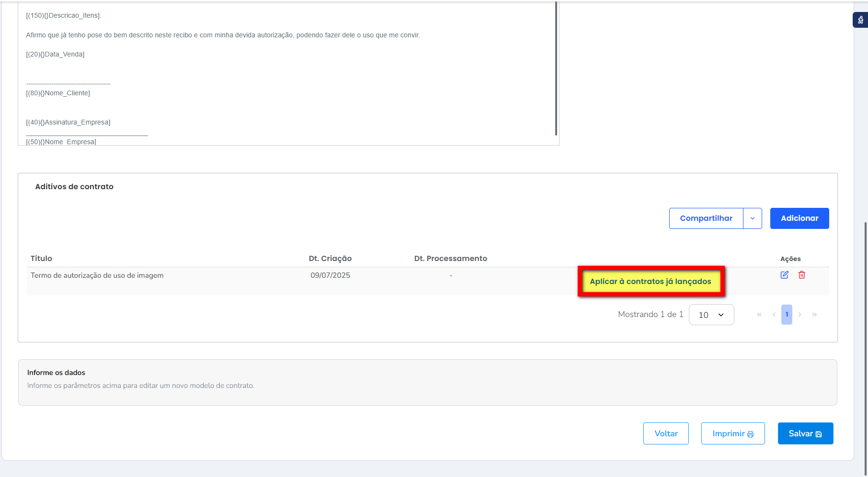The width and height of the screenshot is (868, 477).
Task: Edit the Termo de autorização aditivo
Action: 784,275
